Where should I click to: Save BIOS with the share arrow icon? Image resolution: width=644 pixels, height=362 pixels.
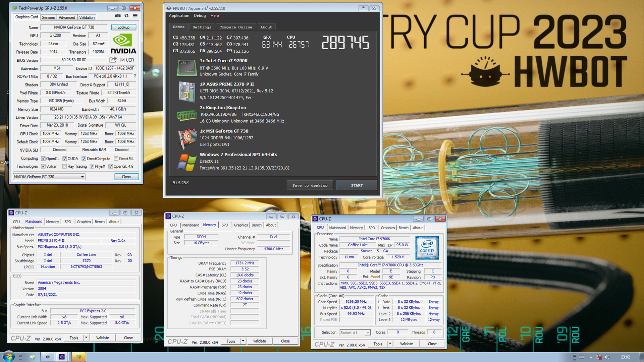pos(113,60)
